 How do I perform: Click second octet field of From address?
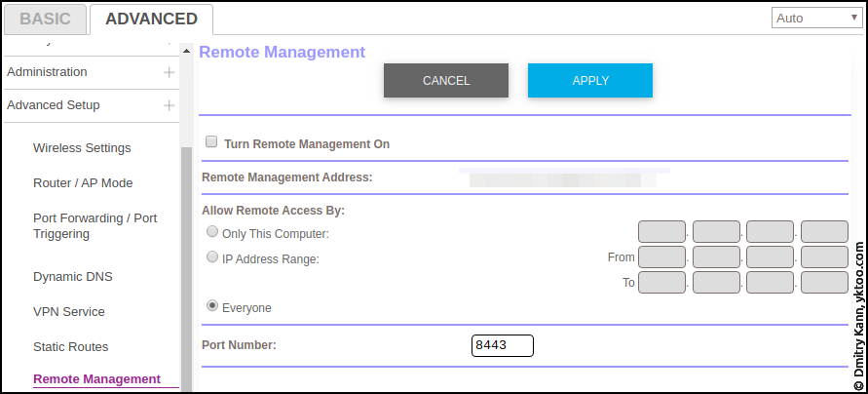716,257
